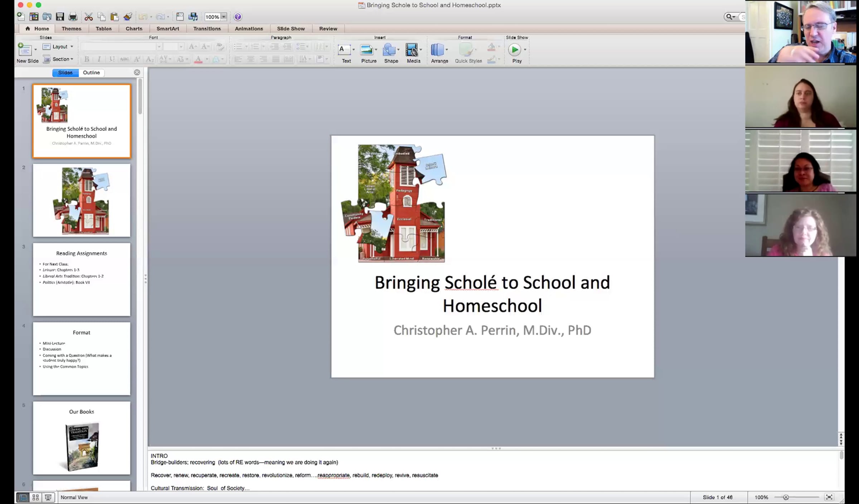Viewport: 859px width, 504px height.
Task: Click the Print icon
Action: pyautogui.click(x=73, y=16)
